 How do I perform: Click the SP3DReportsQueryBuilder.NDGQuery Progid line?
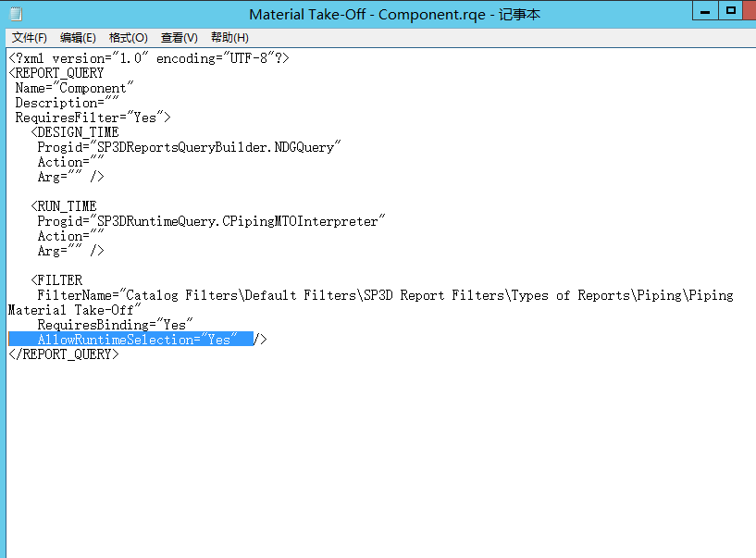189,147
